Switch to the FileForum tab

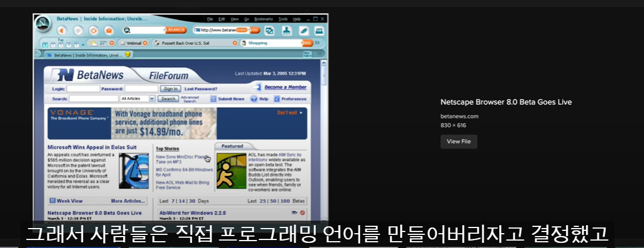coord(168,76)
